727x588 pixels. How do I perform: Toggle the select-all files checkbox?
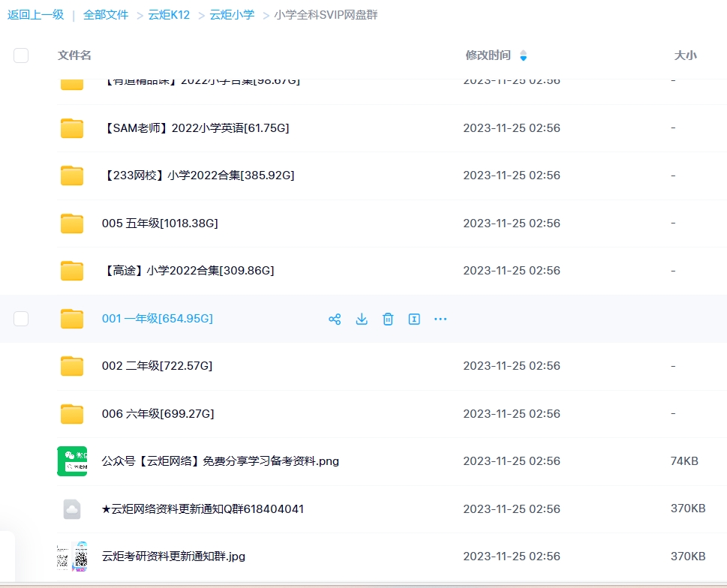point(21,55)
